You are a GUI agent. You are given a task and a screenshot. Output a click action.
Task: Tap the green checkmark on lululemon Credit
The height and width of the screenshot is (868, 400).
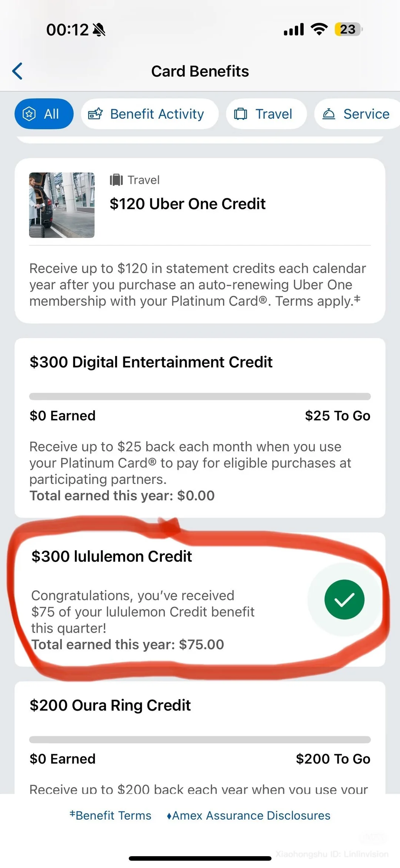point(344,599)
